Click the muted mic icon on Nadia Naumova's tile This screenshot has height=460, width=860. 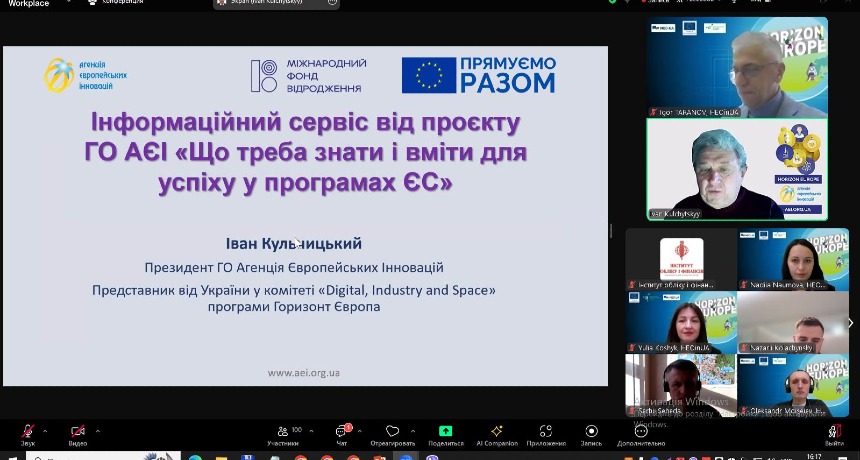coord(744,285)
